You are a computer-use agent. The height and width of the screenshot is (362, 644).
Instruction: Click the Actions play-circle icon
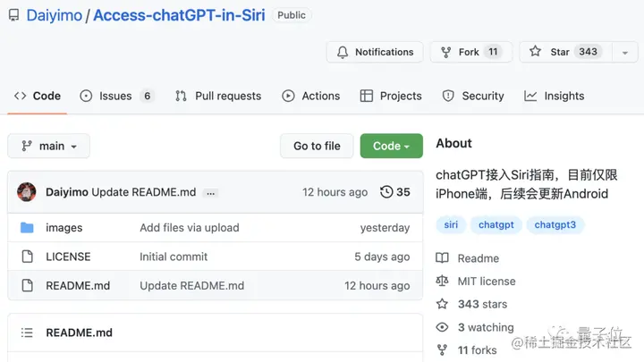point(288,96)
